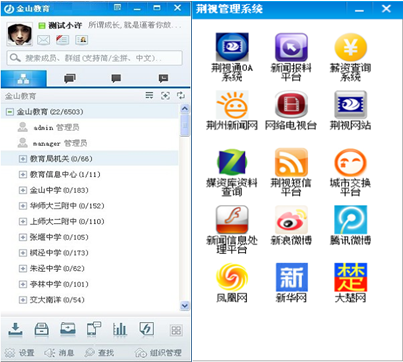
Task: Expand the 华师大三附中 (0/152) group
Action: click(22, 206)
